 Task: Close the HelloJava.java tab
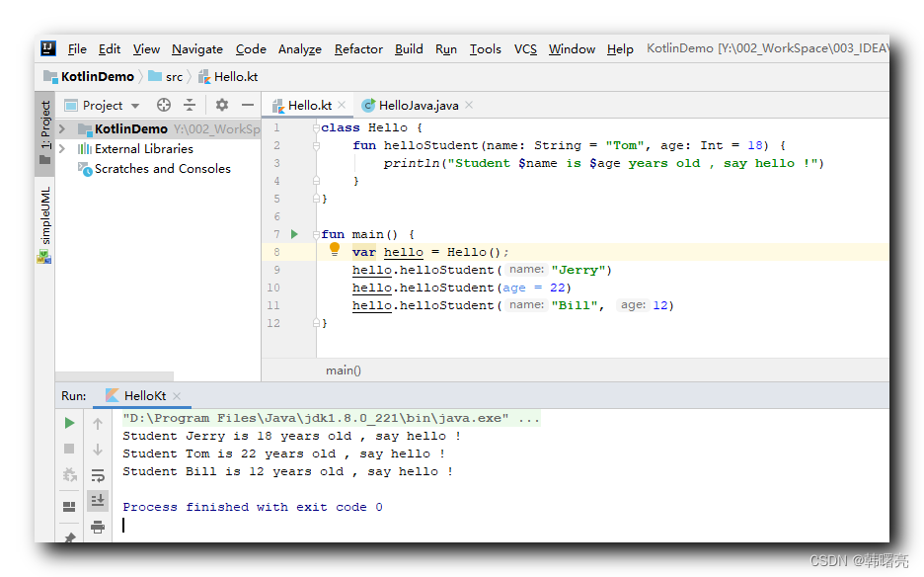[x=469, y=105]
